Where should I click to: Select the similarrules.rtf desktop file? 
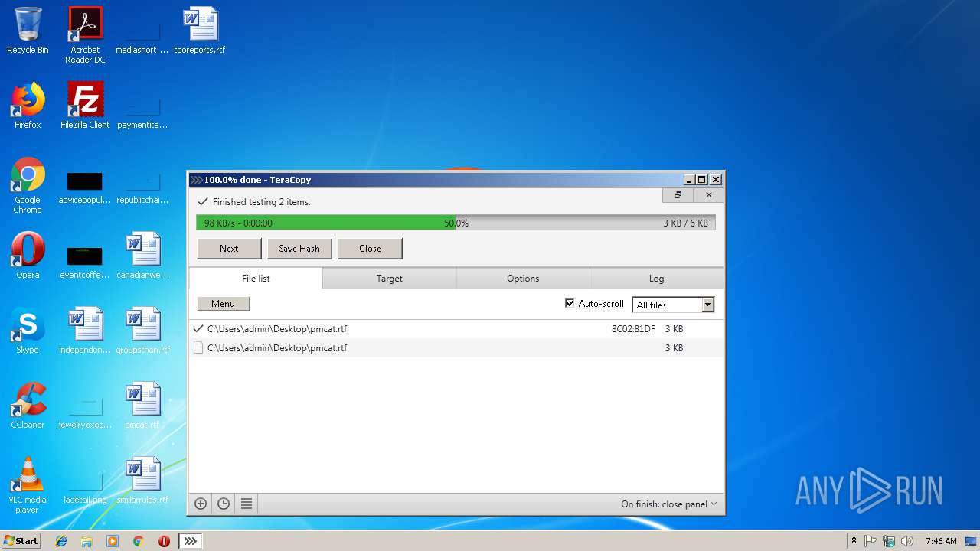coord(143,481)
